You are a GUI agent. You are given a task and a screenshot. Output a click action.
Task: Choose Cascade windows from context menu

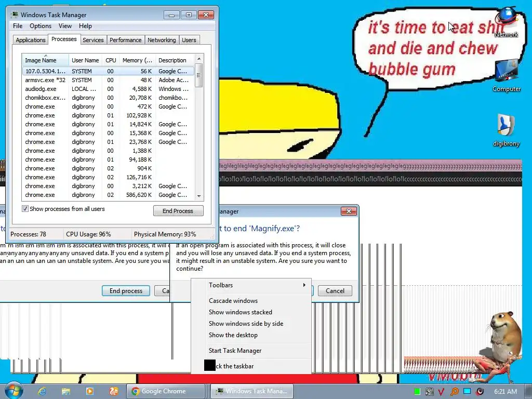(251, 301)
